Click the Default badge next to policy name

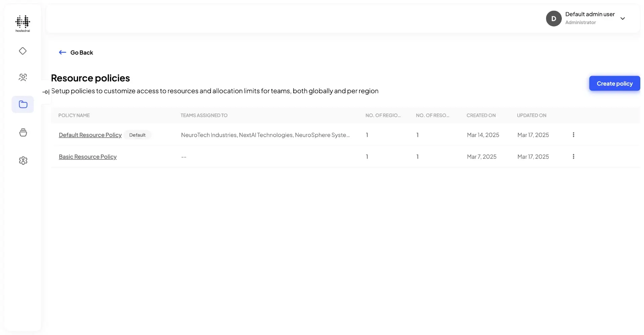[x=137, y=135]
